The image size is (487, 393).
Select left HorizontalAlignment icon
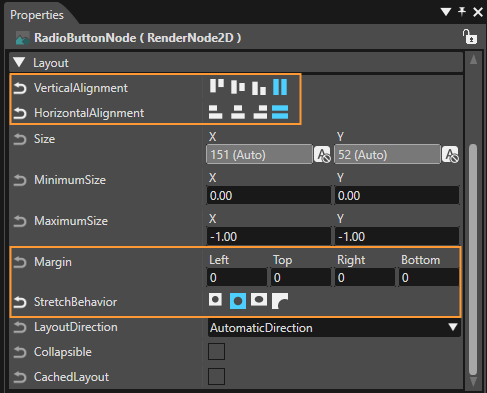[x=215, y=112]
